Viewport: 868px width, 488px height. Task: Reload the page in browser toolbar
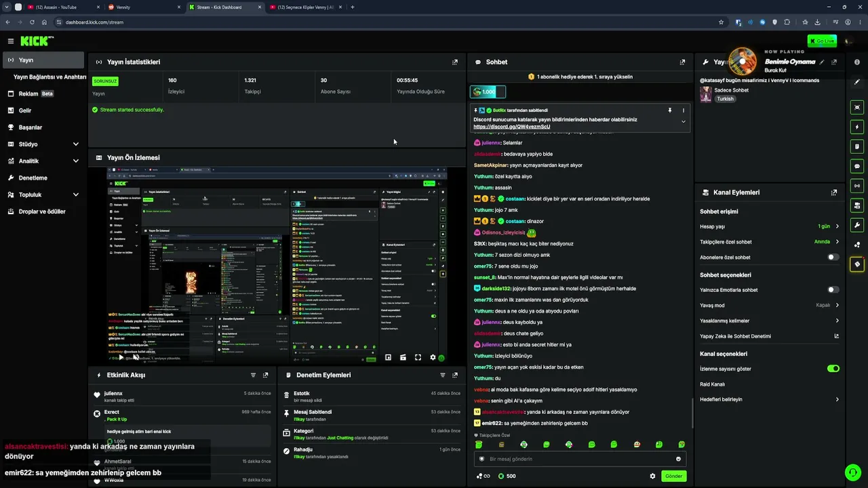pos(32,22)
